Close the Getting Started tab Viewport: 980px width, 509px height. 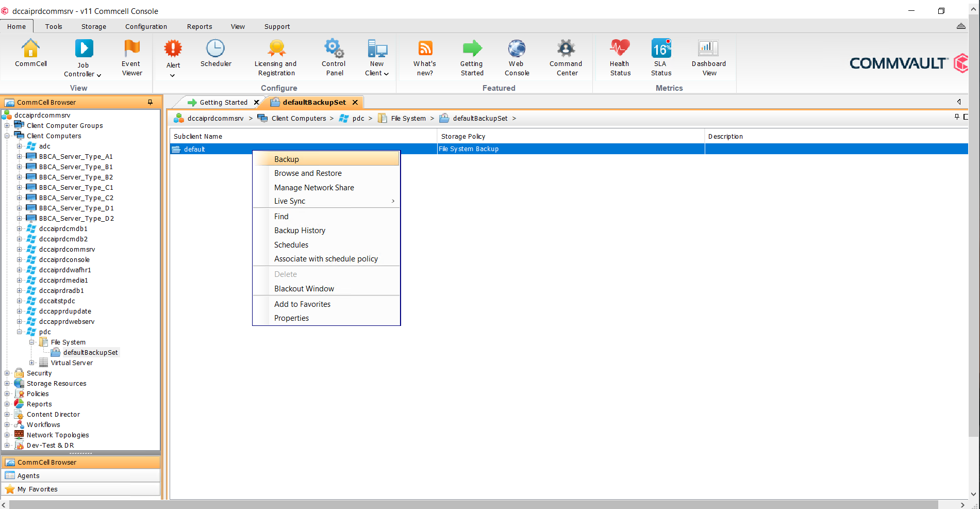click(x=256, y=102)
